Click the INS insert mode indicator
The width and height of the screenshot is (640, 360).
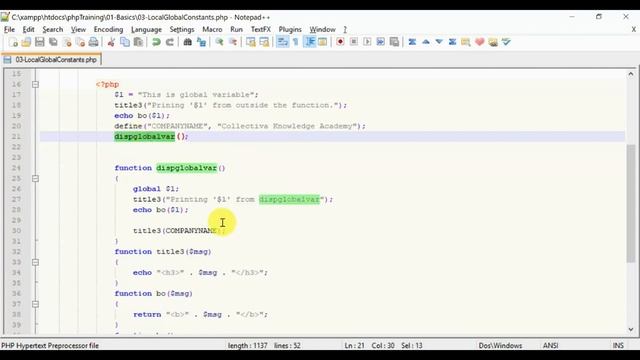point(618,346)
